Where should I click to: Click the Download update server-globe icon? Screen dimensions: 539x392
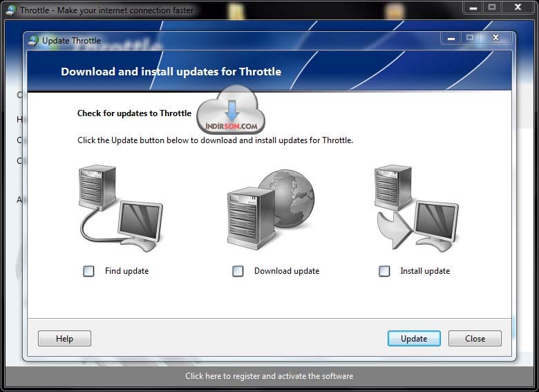coord(270,209)
